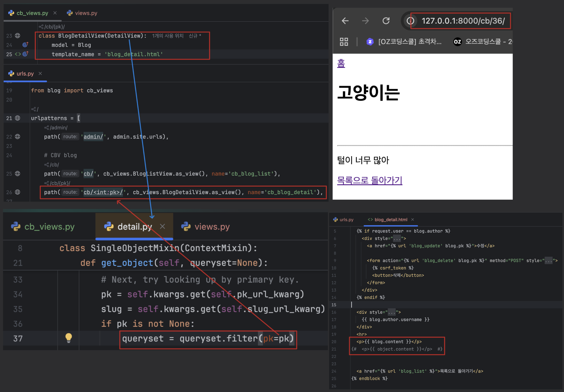
Task: Click the globe icon beside BlogDetailView class
Action: 17,36
